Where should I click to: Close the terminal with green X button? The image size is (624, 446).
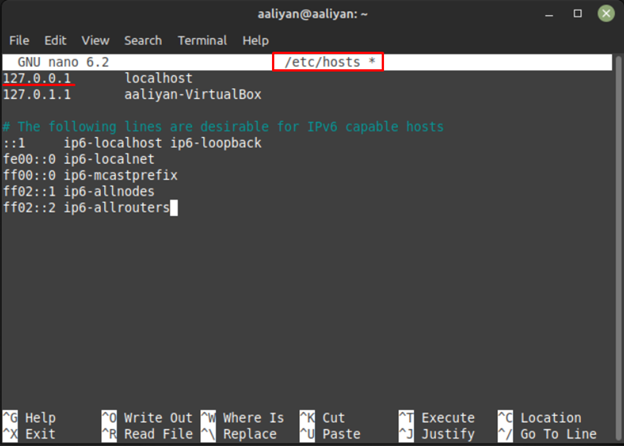pos(606,14)
